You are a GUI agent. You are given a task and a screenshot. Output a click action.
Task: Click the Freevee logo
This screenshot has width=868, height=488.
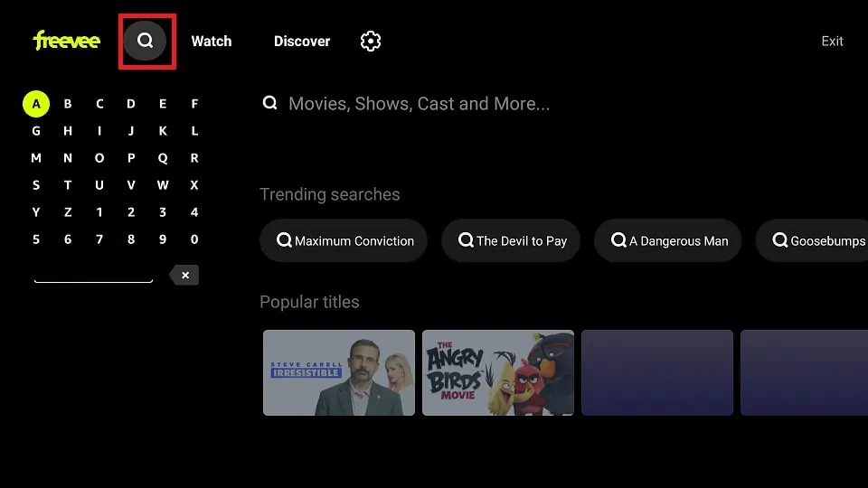coord(66,41)
